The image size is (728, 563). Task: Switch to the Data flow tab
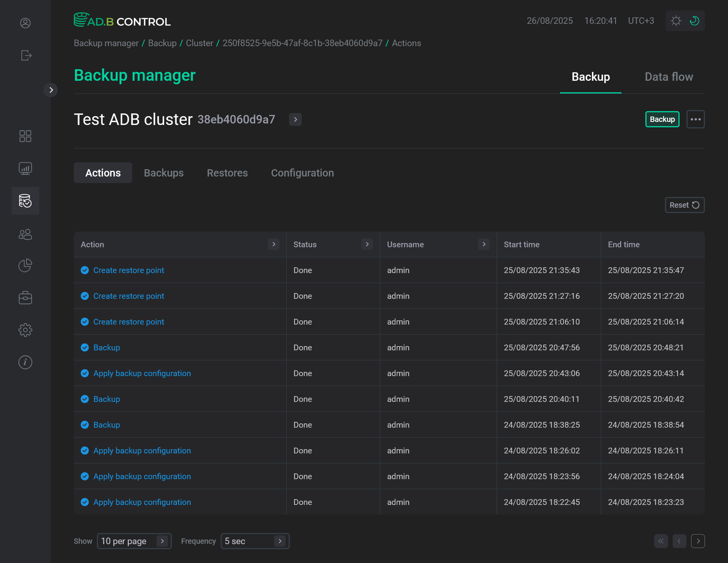click(669, 77)
